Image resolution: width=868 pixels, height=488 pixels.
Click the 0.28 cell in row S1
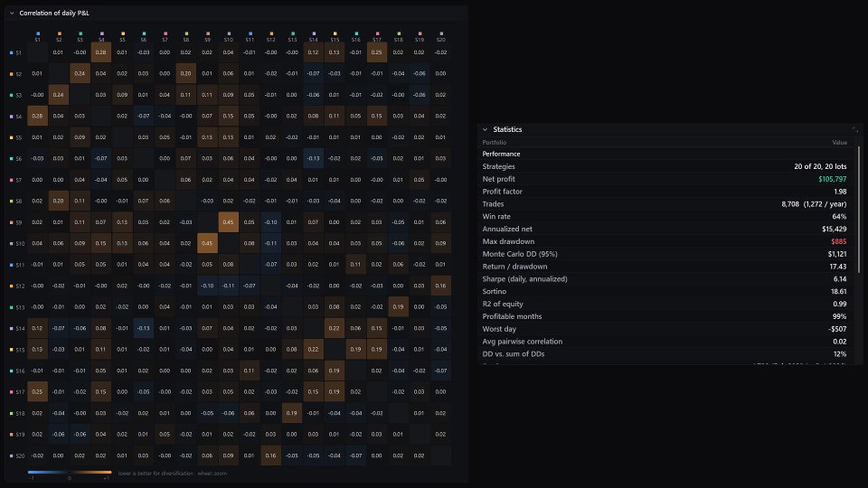click(x=100, y=52)
